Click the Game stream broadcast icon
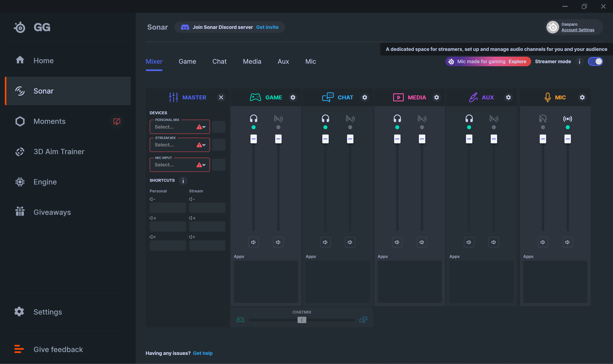 click(278, 119)
